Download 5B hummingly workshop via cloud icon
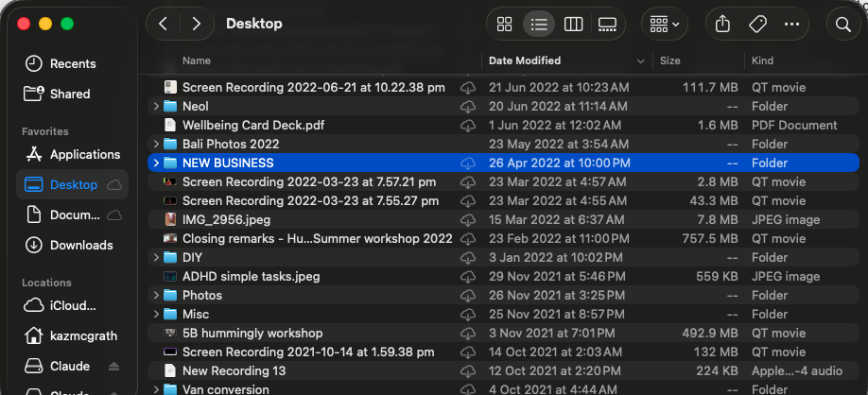The width and height of the screenshot is (868, 395). click(x=468, y=334)
